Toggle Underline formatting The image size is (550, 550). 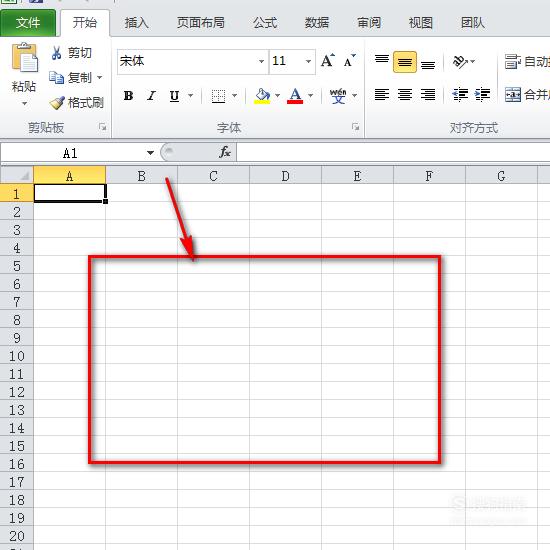click(x=174, y=95)
